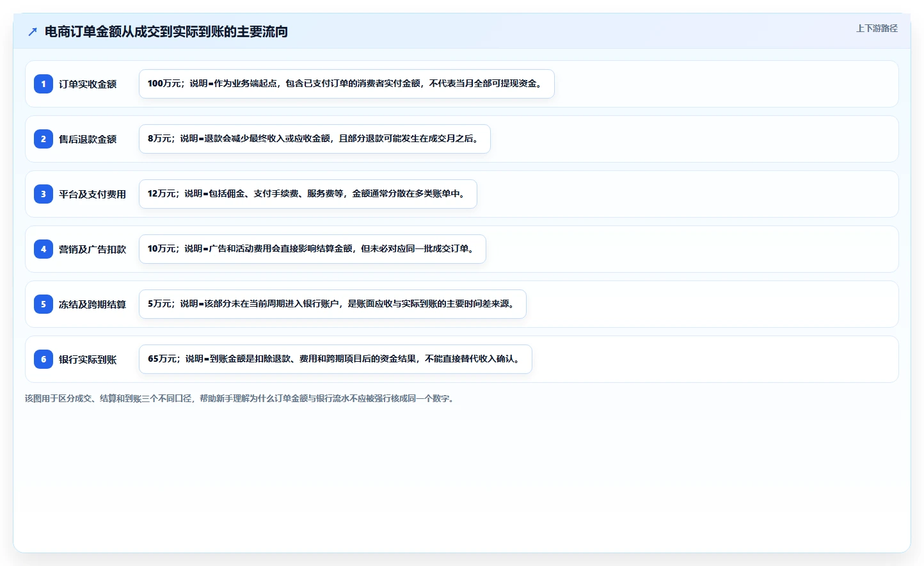Click the title 电商订单金额从成交到实际到账的主要流向
The image size is (924, 566).
point(166,31)
